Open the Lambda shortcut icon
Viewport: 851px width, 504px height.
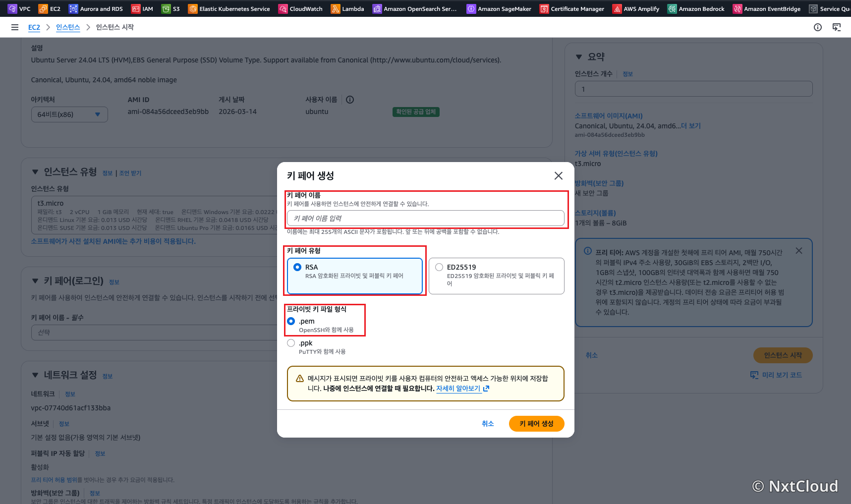coord(336,8)
